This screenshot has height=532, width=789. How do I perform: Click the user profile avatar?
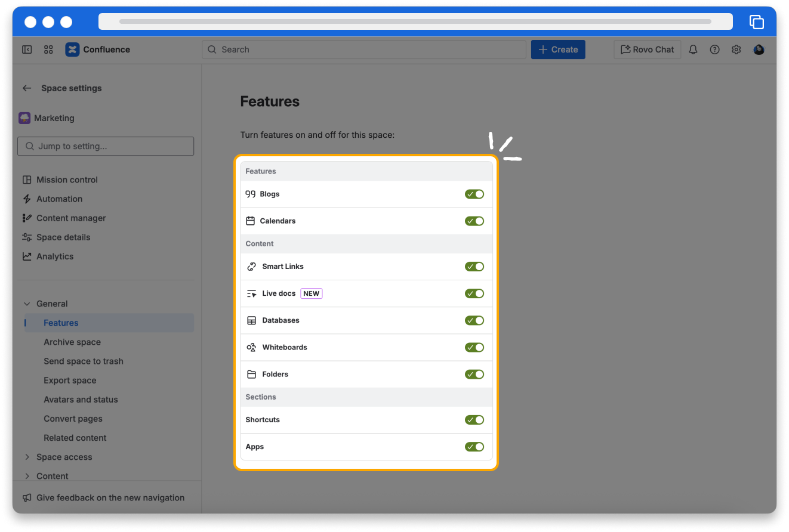759,50
